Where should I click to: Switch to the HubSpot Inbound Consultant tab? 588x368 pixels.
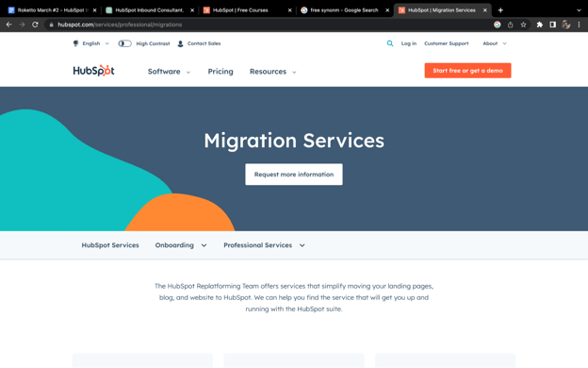tap(149, 10)
